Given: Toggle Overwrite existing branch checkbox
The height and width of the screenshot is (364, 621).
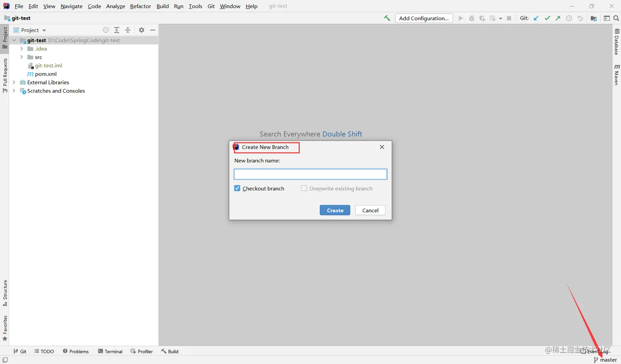Looking at the screenshot, I should [x=304, y=188].
